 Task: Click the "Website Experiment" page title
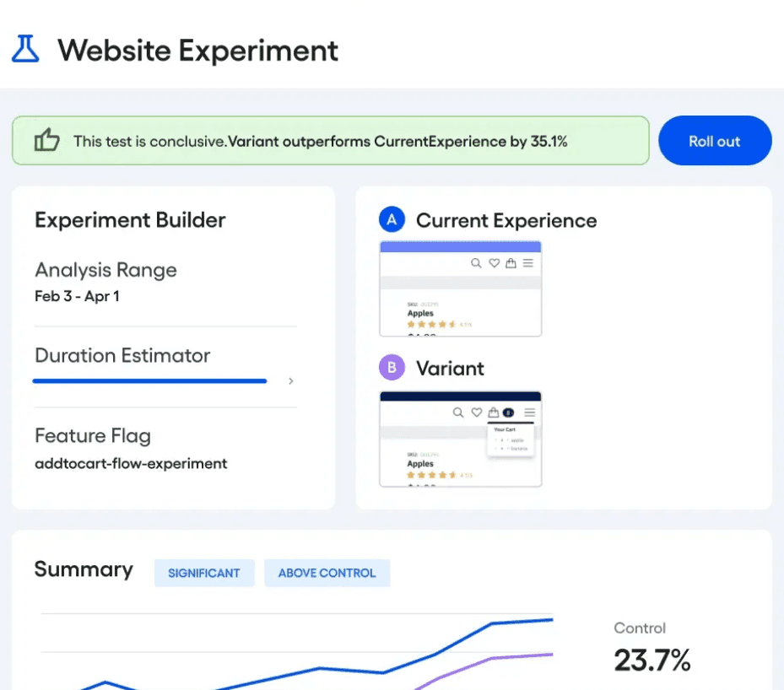[x=198, y=50]
